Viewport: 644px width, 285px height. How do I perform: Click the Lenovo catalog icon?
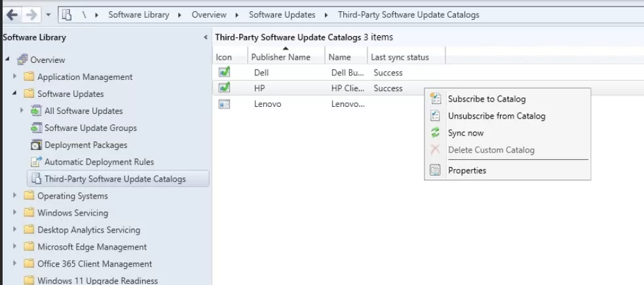[224, 104]
